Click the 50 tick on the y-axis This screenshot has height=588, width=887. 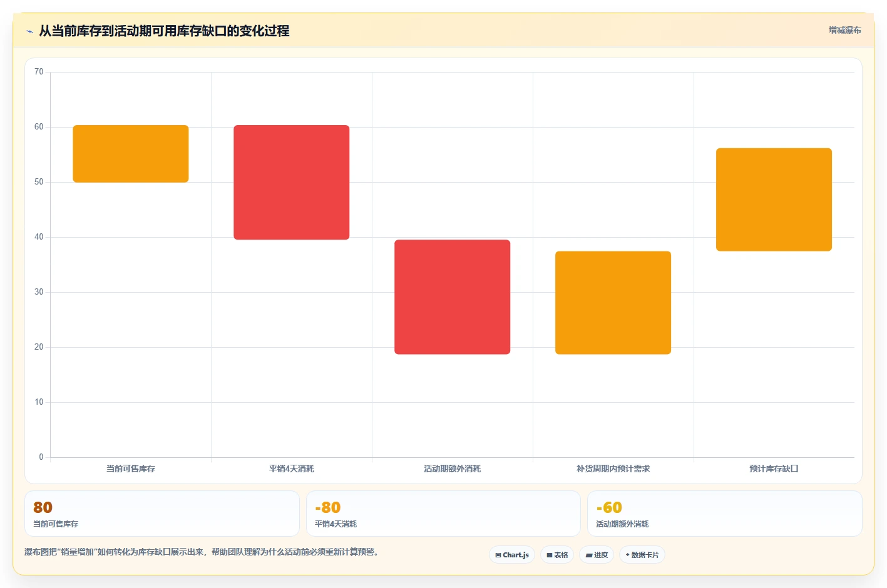pos(39,182)
